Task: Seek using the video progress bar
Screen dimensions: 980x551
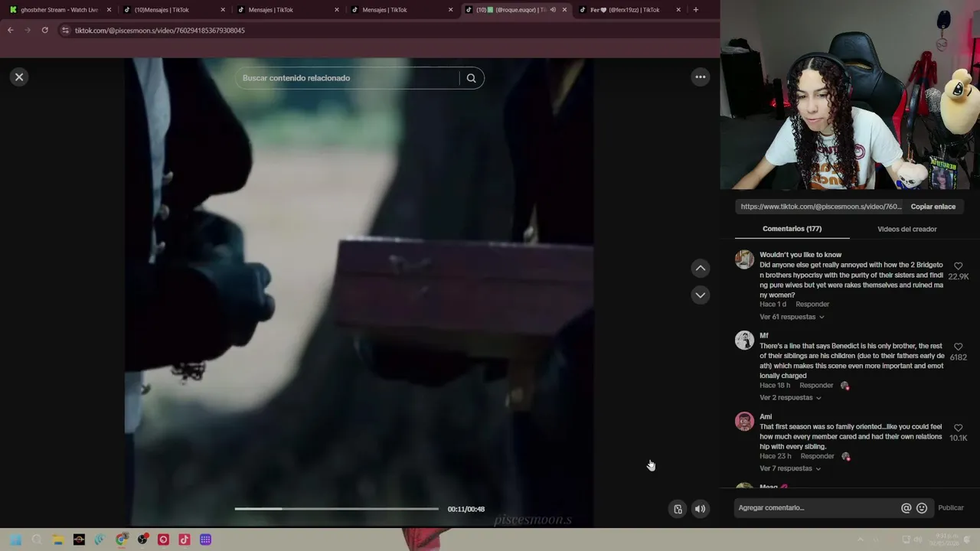Action: pyautogui.click(x=336, y=509)
